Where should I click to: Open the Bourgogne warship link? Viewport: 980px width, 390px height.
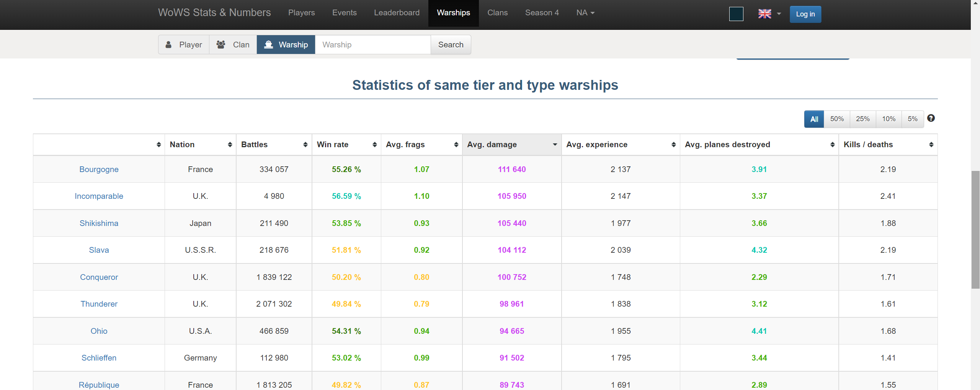[99, 169]
